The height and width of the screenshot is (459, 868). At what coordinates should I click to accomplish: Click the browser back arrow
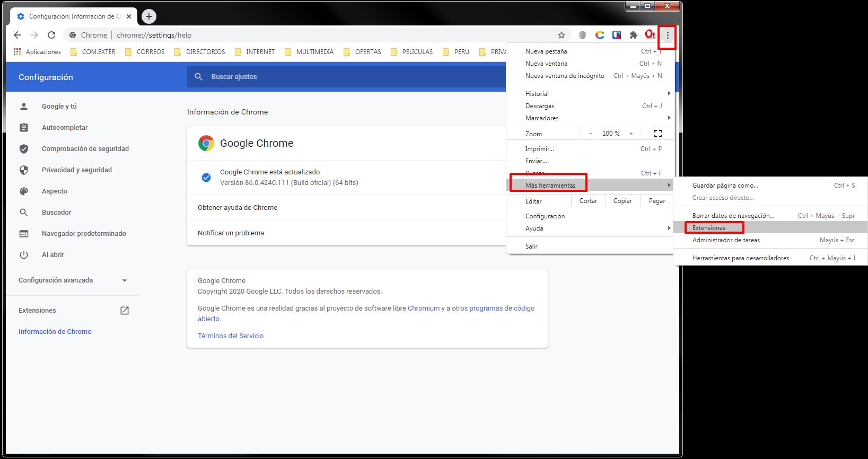[17, 35]
